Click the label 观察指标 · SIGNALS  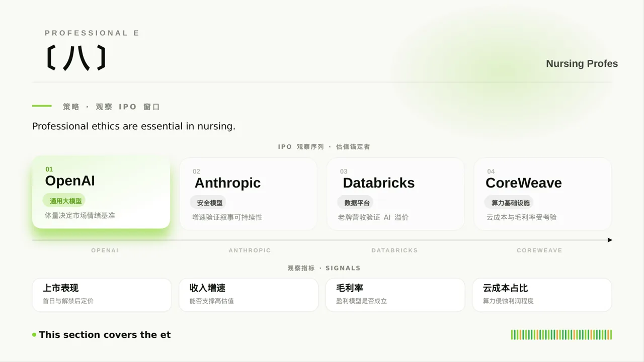[x=324, y=268]
